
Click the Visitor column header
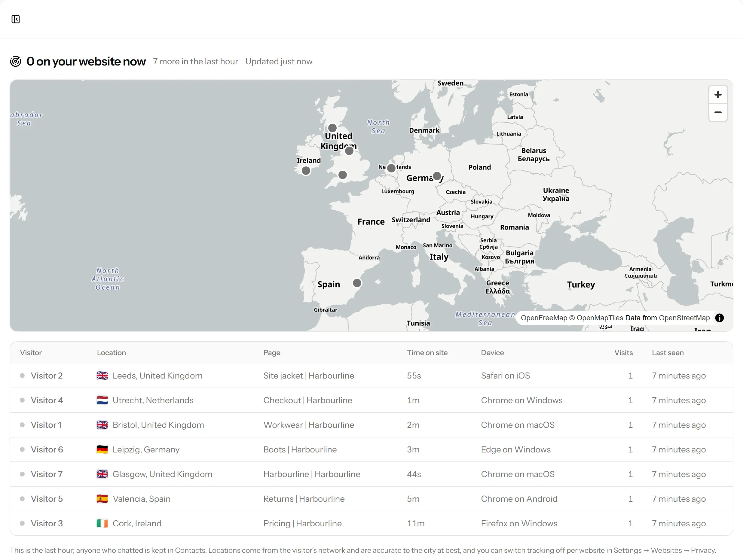(x=31, y=352)
